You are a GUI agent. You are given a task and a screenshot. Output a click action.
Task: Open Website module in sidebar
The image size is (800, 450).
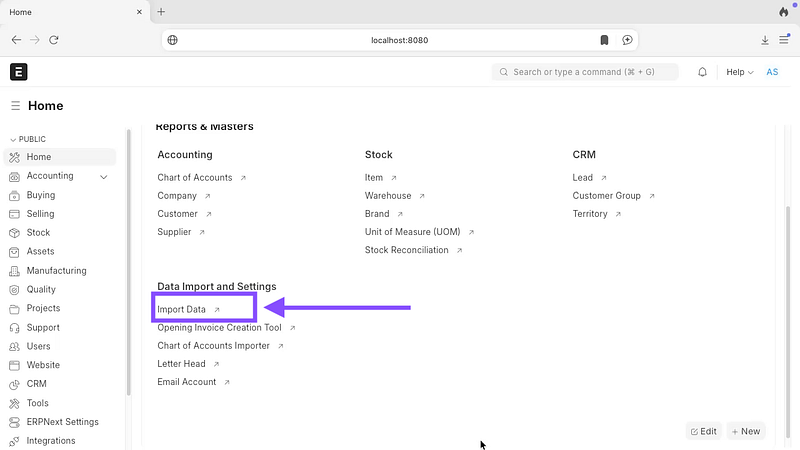pyautogui.click(x=43, y=365)
